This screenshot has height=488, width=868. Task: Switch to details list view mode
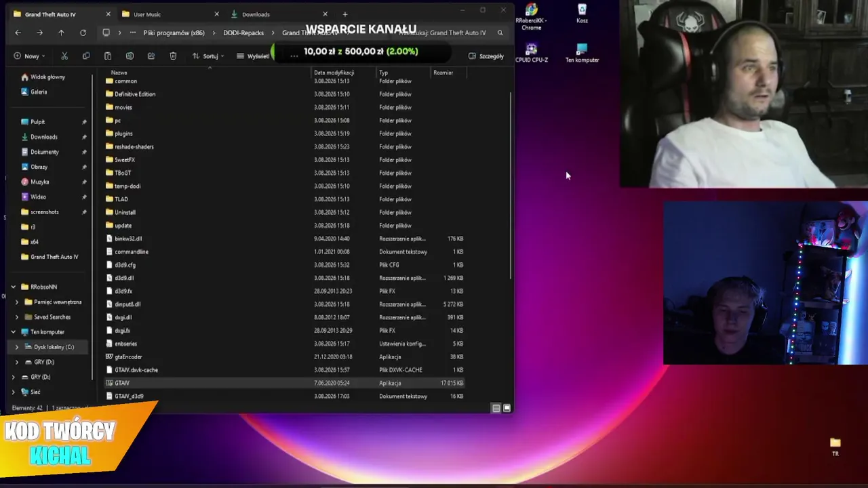[496, 408]
